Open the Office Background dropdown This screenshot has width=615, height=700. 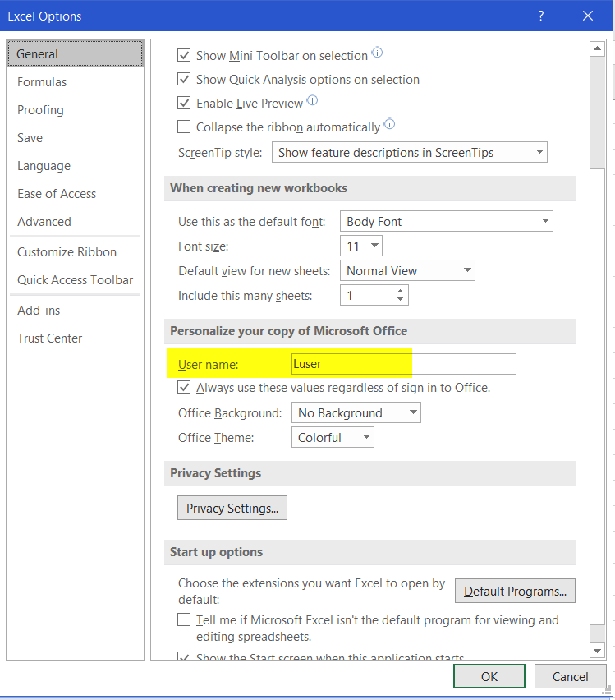pos(356,412)
